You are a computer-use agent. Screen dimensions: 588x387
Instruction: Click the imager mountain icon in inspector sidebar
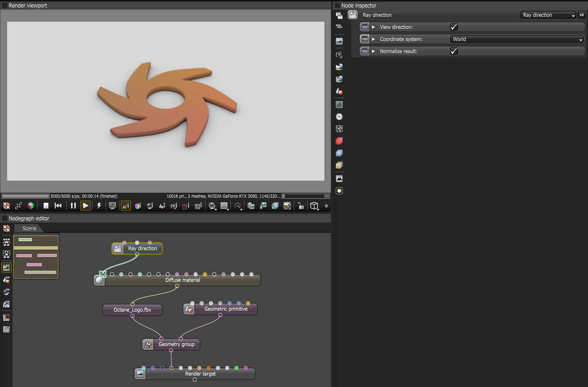[339, 179]
